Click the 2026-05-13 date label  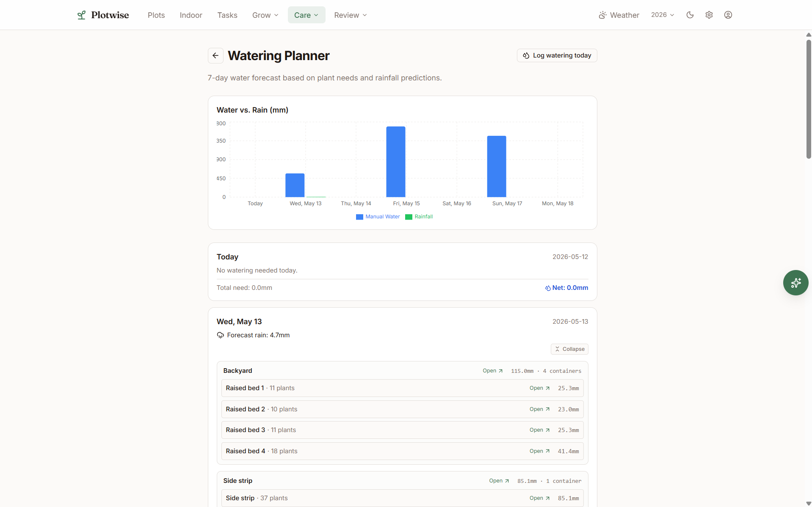pos(570,322)
